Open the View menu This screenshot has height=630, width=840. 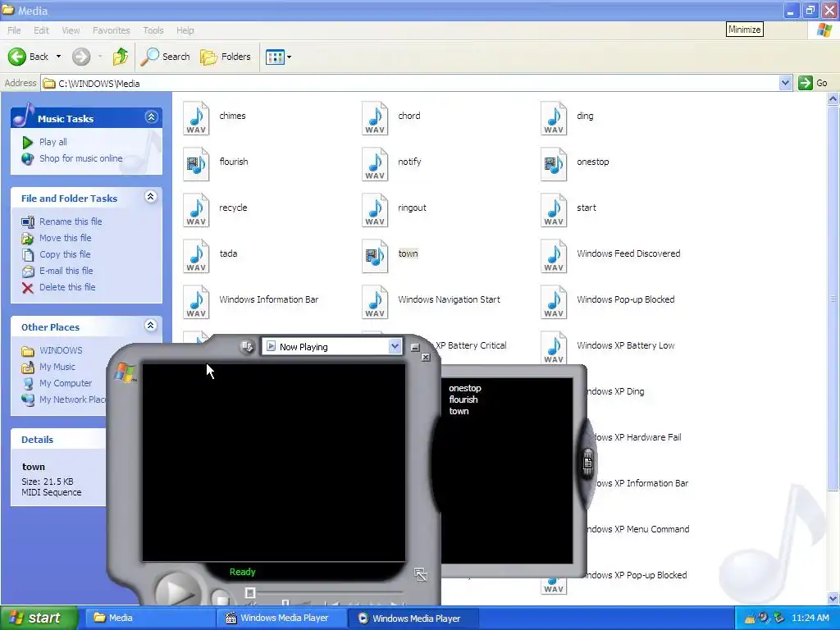[71, 30]
